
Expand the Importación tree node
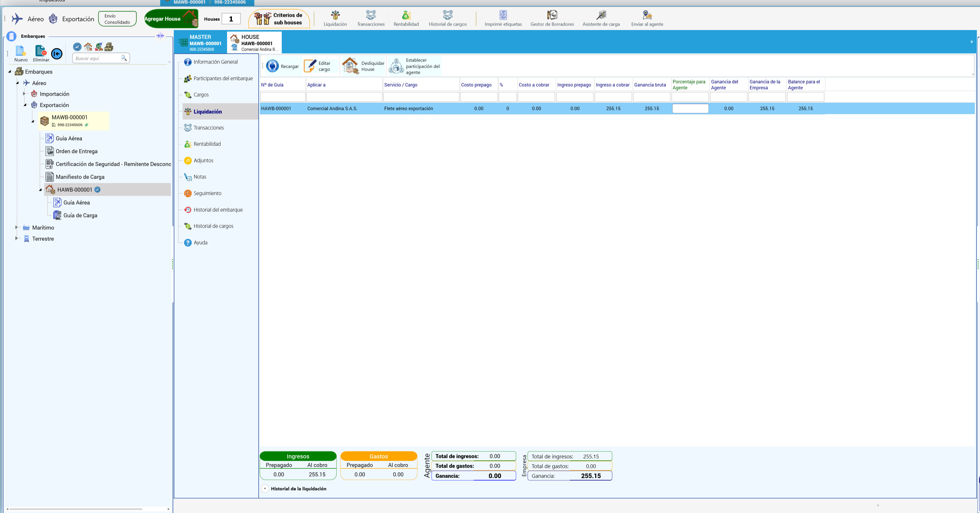tap(24, 93)
